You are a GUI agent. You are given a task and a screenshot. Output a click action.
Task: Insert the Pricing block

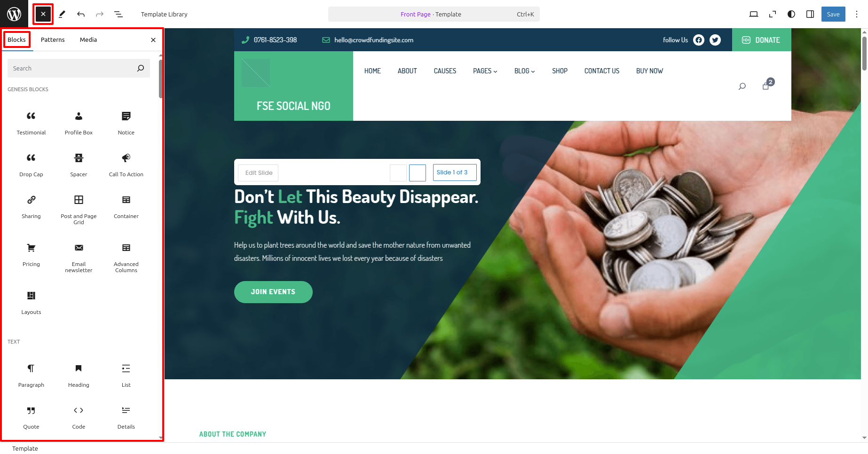pyautogui.click(x=31, y=255)
